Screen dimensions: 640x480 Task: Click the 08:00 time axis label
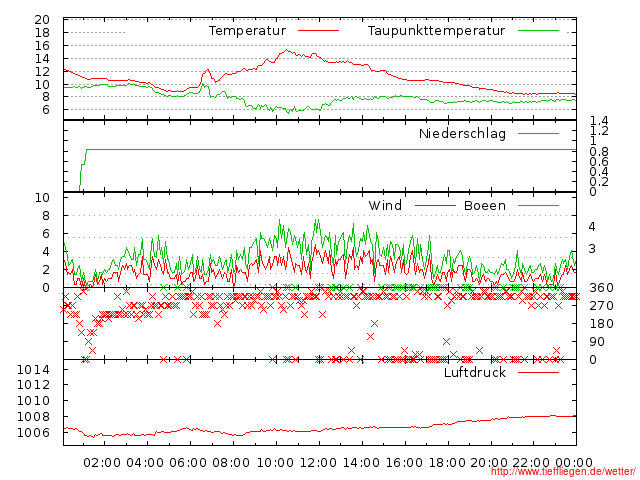click(231, 462)
